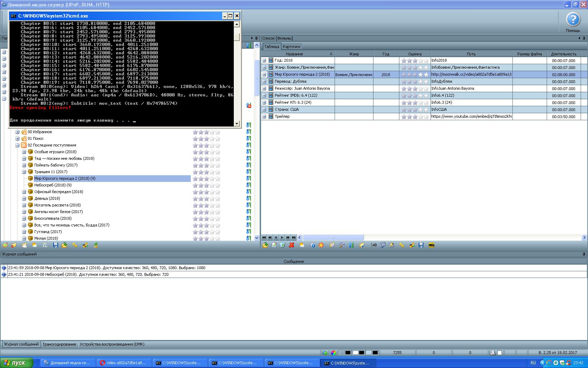The width and height of the screenshot is (588, 368).
Task: Expand the 'Особые игрушки (2018)' tree item
Action: (24, 152)
